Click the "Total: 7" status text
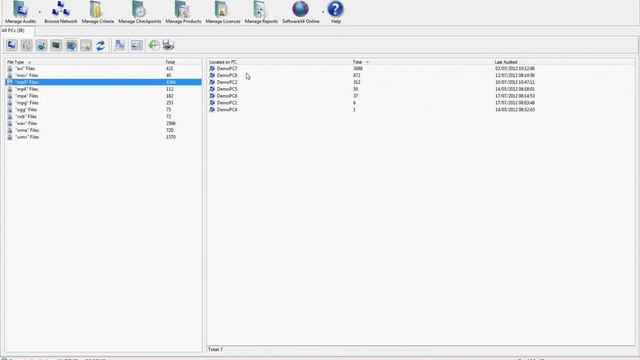This screenshot has width=640, height=360. pos(216,349)
